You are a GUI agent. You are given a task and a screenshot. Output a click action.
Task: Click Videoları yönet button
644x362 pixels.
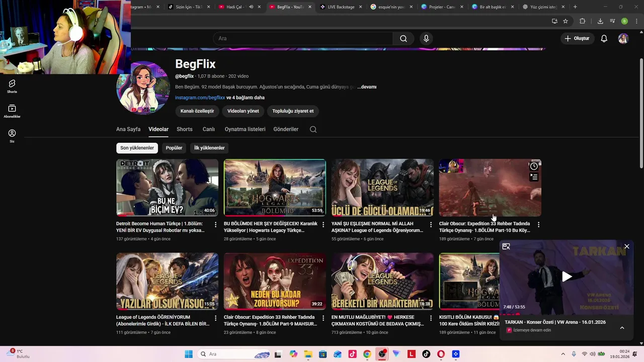click(x=243, y=111)
